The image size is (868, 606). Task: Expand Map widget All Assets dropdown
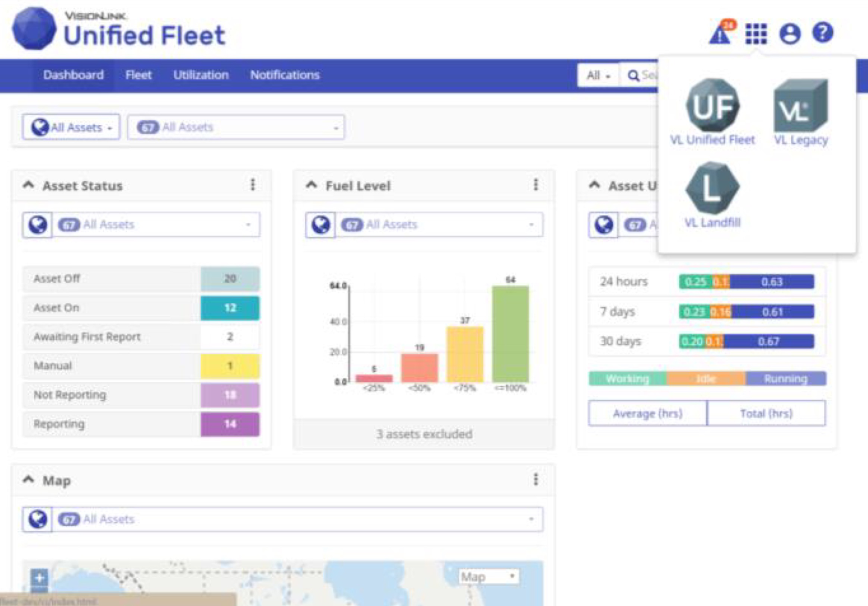pos(530,519)
